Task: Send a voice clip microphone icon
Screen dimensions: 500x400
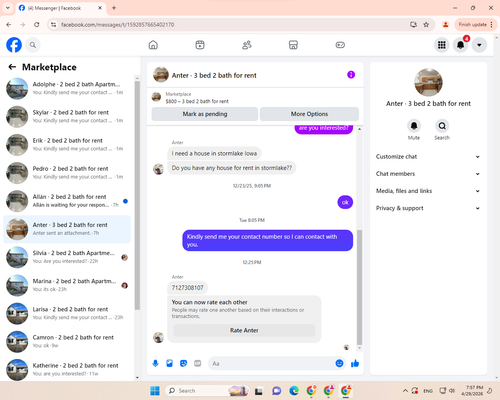Action: [x=155, y=363]
